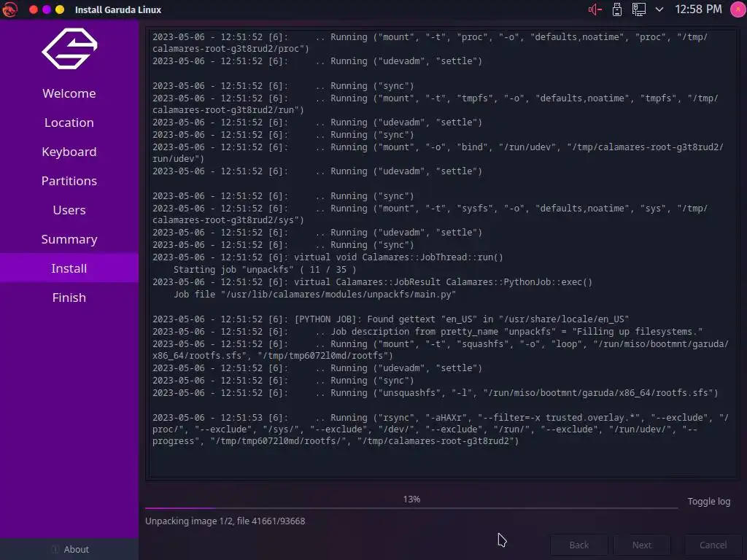Click the About info icon

[55, 549]
